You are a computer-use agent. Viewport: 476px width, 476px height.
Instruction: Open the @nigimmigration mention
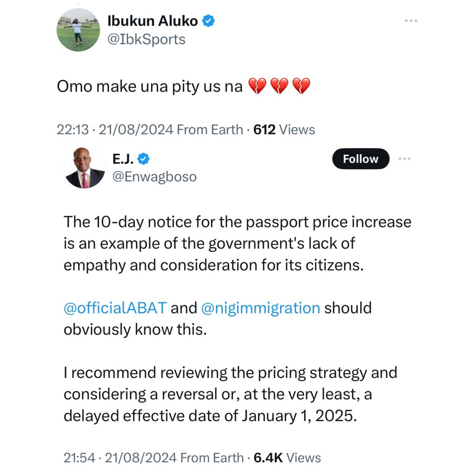pos(261,308)
